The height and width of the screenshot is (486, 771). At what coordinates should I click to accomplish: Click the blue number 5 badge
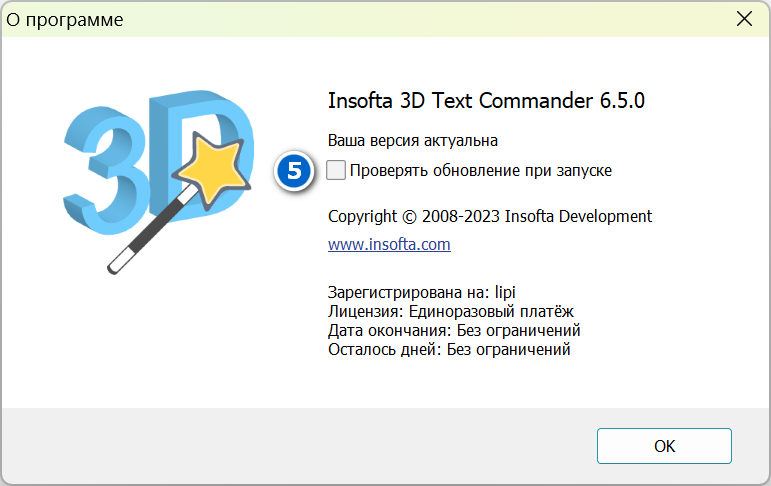[x=294, y=171]
